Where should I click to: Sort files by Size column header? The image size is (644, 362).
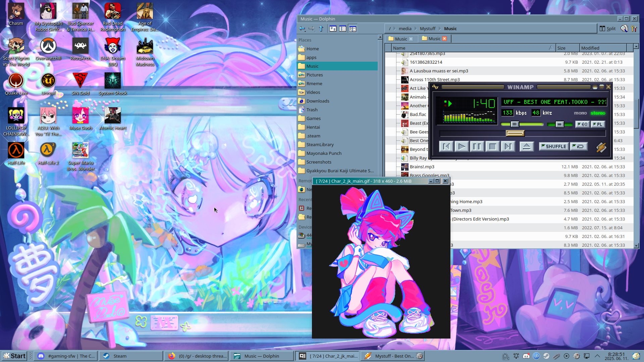coord(568,48)
